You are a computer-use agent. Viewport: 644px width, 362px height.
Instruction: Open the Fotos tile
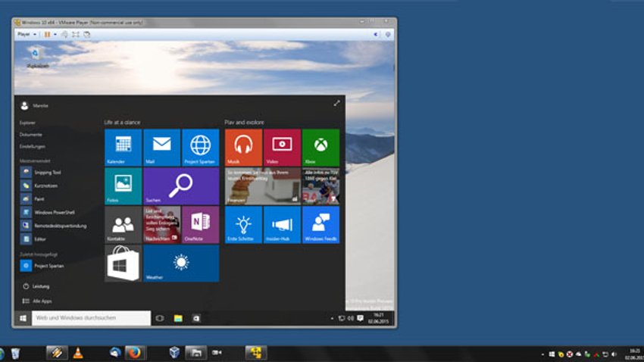(x=123, y=186)
